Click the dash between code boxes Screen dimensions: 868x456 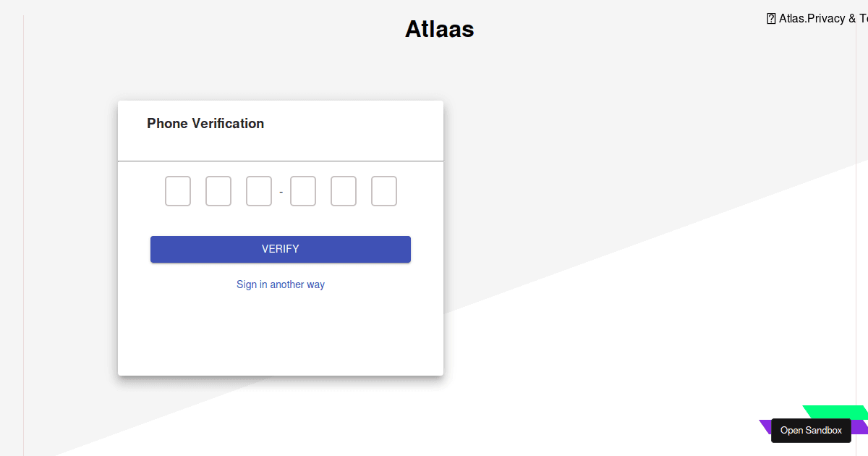coord(281,191)
